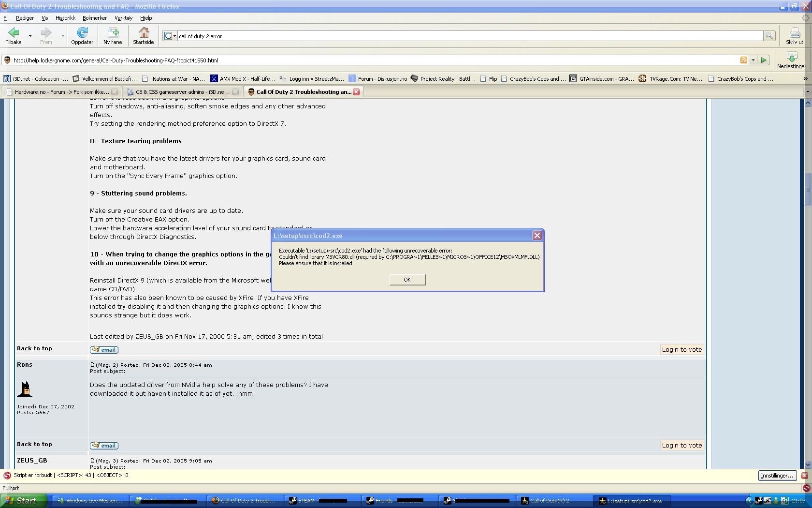This screenshot has height=508, width=812.
Task: Click the search magnifier icon
Action: (769, 36)
